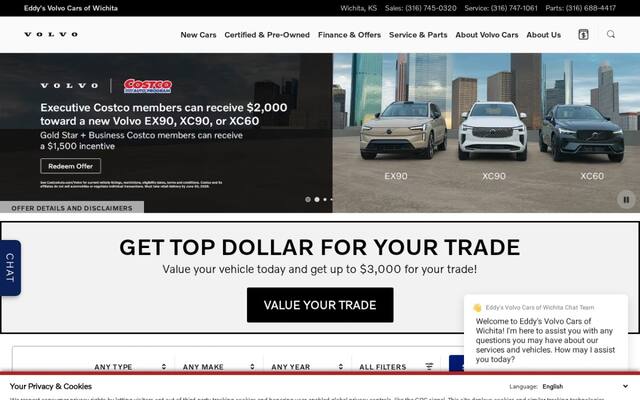The image size is (640, 400).
Task: Click the Costco Auto Program logo
Action: pyautogui.click(x=148, y=86)
